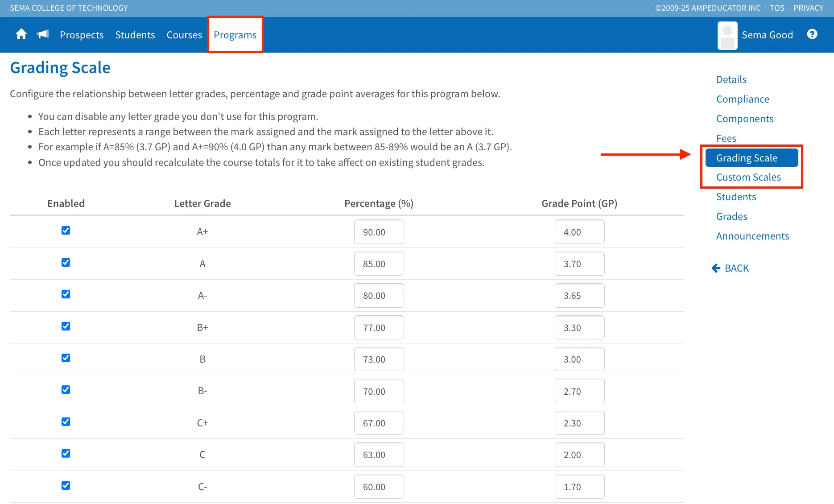This screenshot has width=834, height=504.
Task: Open Sema Good user menu
Action: click(767, 35)
